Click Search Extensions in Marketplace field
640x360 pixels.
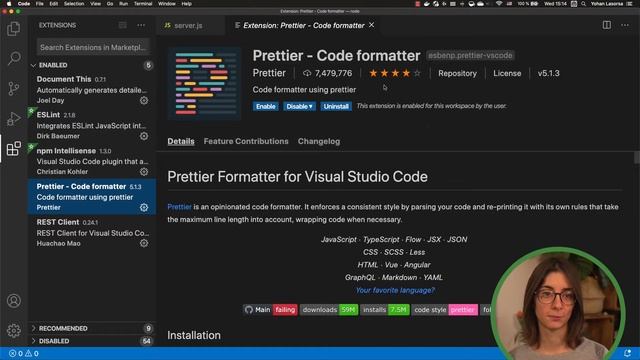click(x=93, y=47)
